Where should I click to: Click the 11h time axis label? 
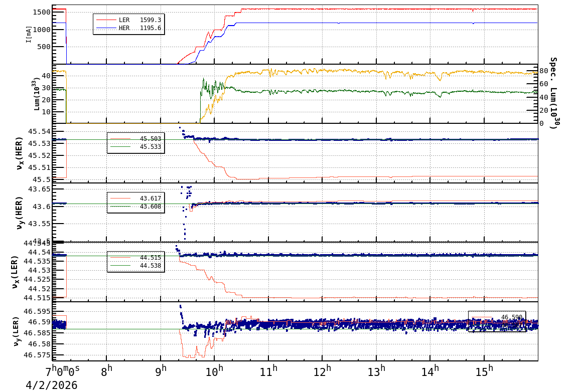tap(268, 370)
